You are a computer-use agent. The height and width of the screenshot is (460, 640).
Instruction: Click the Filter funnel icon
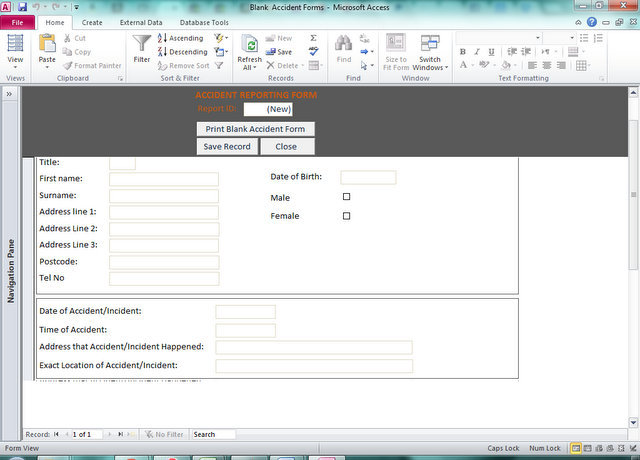click(x=142, y=44)
